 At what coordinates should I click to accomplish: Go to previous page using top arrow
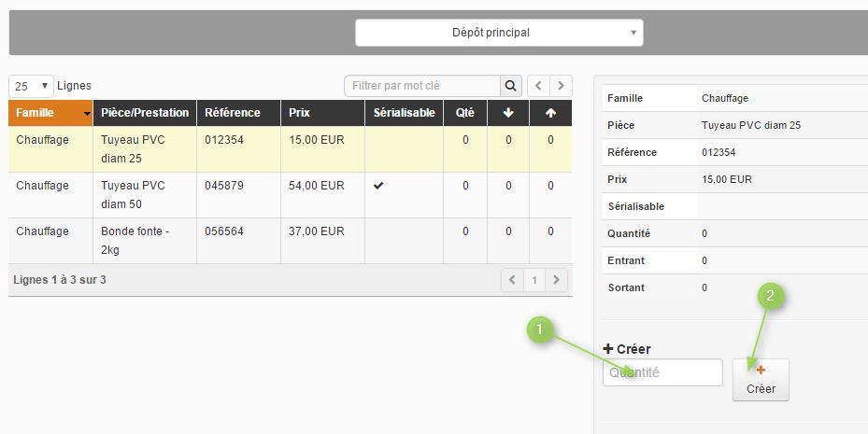[x=538, y=86]
